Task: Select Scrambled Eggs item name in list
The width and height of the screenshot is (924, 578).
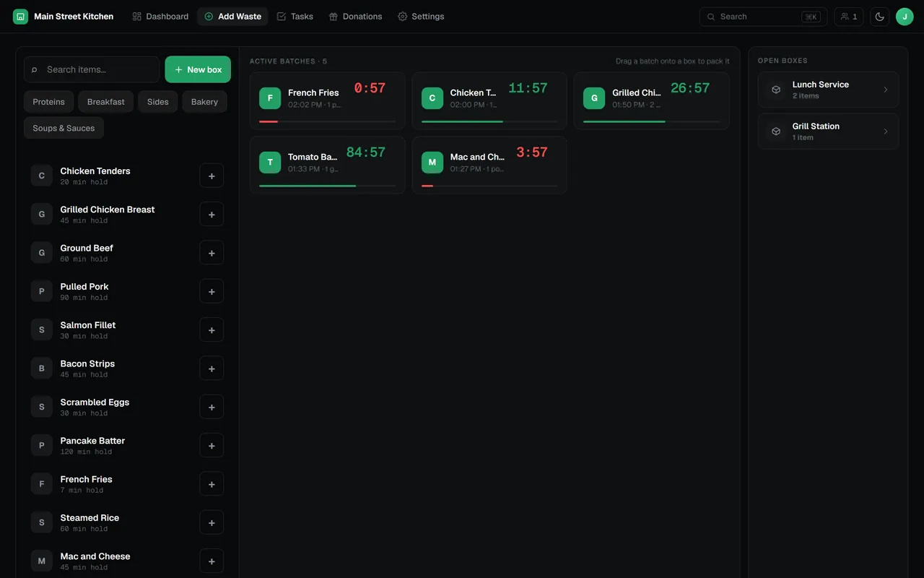Action: [x=95, y=402]
